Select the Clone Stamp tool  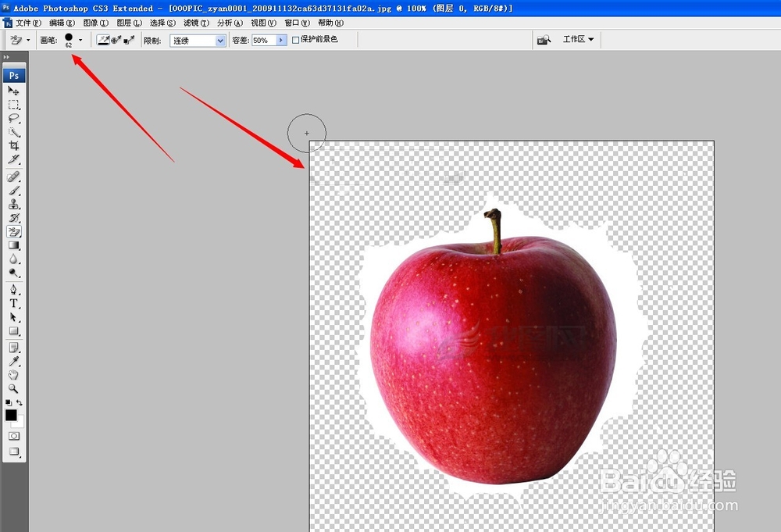(x=13, y=204)
